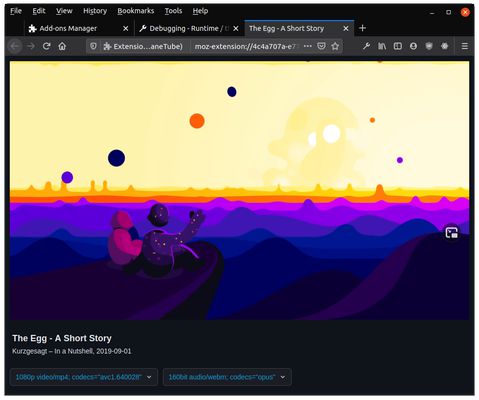
Task: Select The Egg - A Short Story tab
Action: (x=299, y=28)
